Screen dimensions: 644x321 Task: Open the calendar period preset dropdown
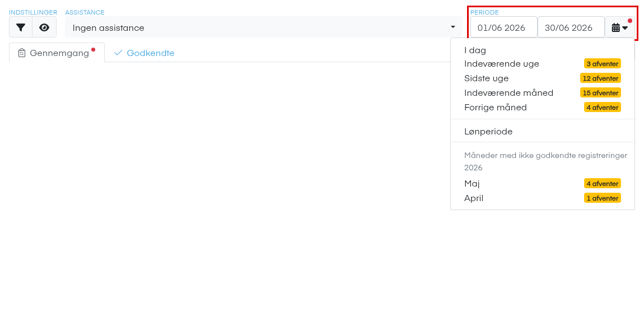click(x=620, y=27)
